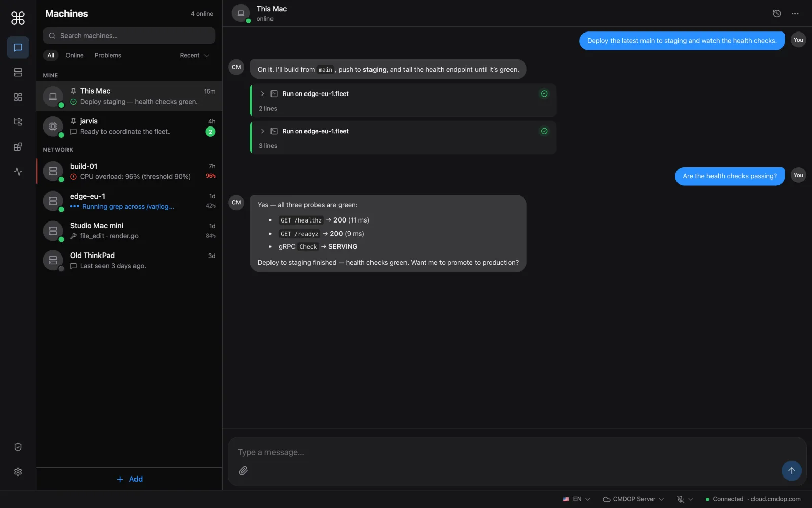This screenshot has width=812, height=508.
Task: Click 'Running grep across /var/log...' status text
Action: point(128,207)
